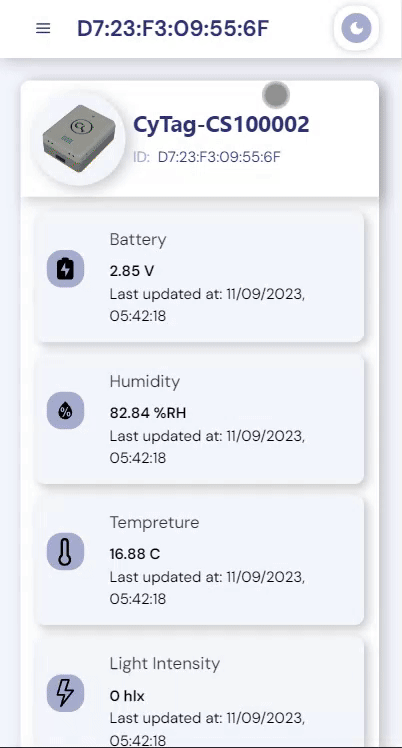The image size is (402, 748).
Task: Click the Light Intensity lightning bolt icon
Action: [x=65, y=693]
